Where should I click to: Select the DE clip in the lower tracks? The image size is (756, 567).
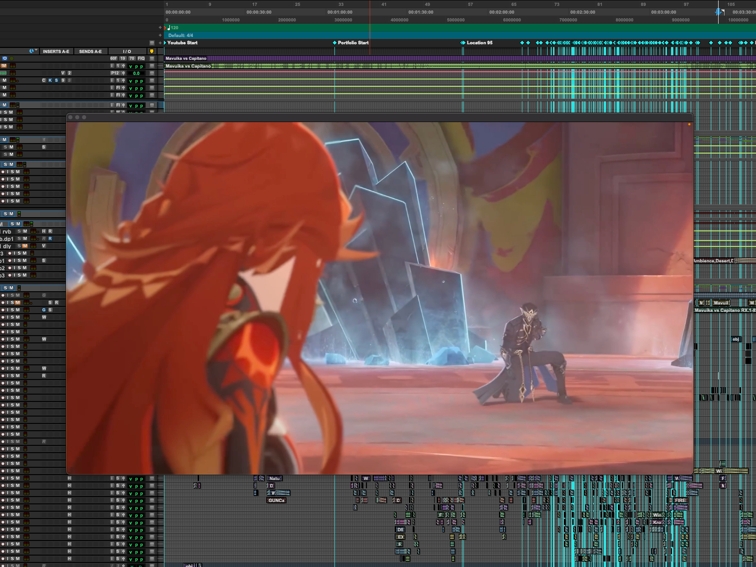(x=400, y=529)
